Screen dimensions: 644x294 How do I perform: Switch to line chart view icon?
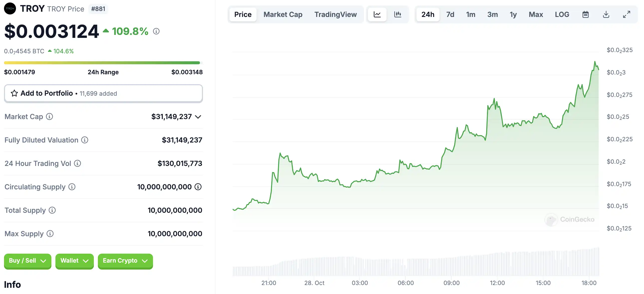click(377, 14)
